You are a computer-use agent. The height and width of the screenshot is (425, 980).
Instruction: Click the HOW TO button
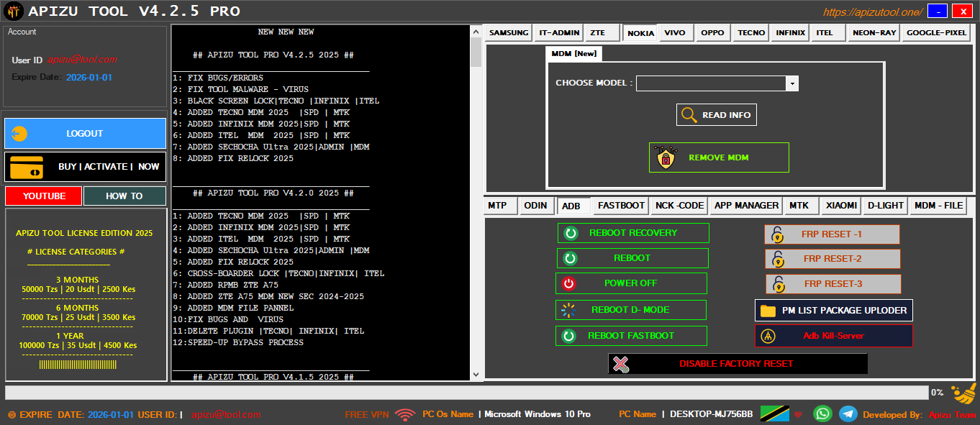click(124, 196)
